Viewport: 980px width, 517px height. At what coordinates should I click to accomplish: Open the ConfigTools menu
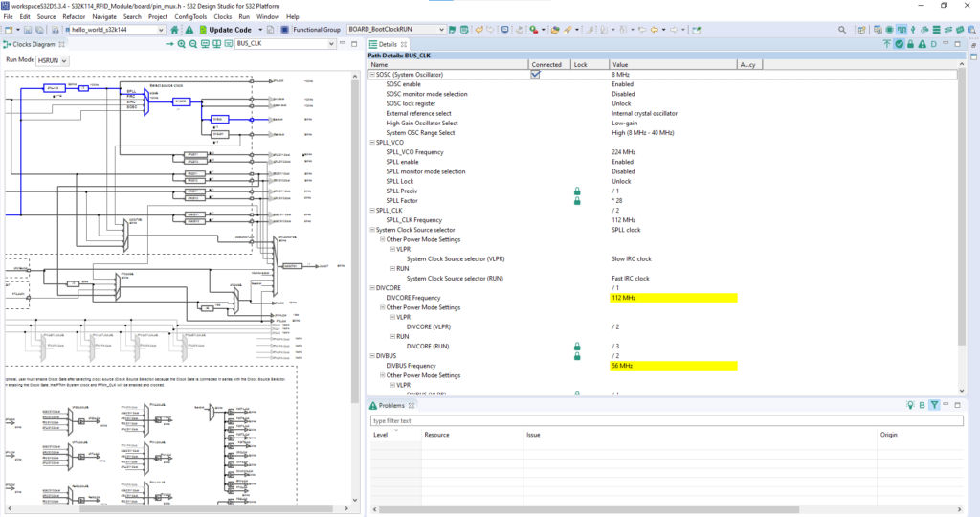pos(191,17)
